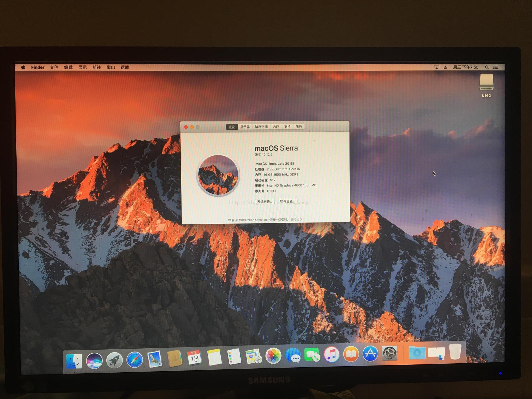Click the 启动磁盘 S12 text
The height and width of the screenshot is (399, 532).
tap(265, 180)
